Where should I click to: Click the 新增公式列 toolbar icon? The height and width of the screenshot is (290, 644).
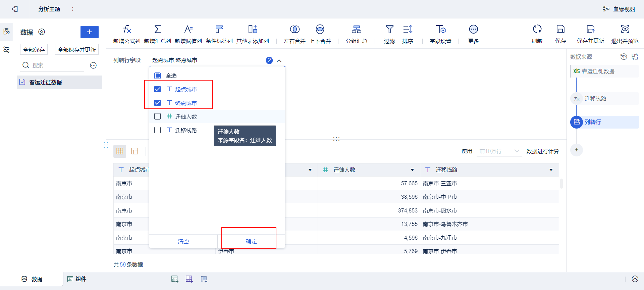[x=127, y=30]
